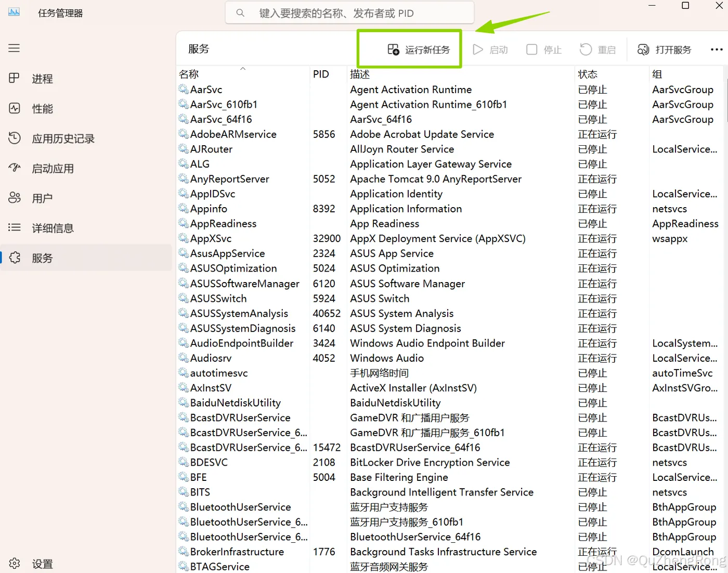Click the 启动 button label
Viewport: 728px width, 573px height.
(499, 50)
